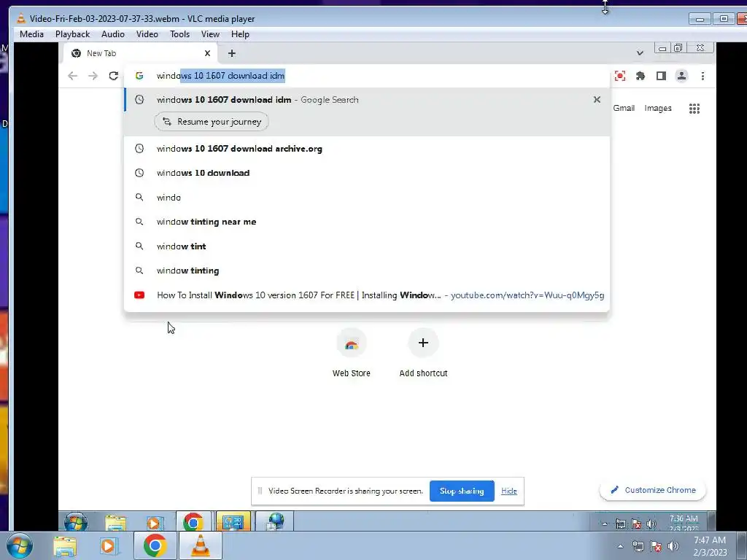Click history clock icon beside archive.org suggestion
This screenshot has width=747, height=560.
139,149
